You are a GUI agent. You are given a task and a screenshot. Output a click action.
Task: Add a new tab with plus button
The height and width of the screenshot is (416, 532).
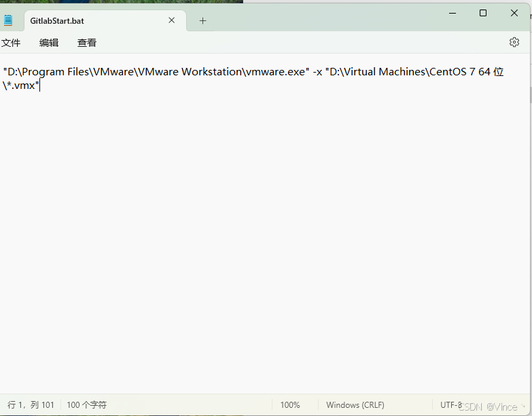coord(202,21)
